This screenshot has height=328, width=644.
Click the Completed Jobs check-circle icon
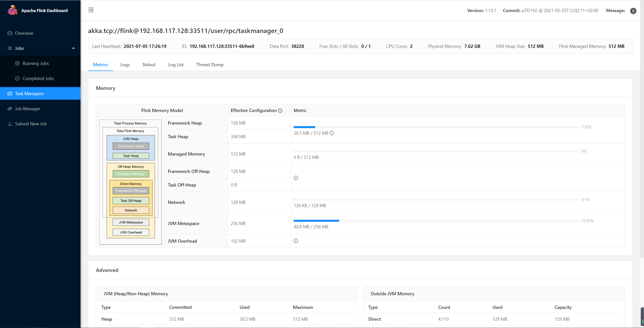[x=17, y=79]
